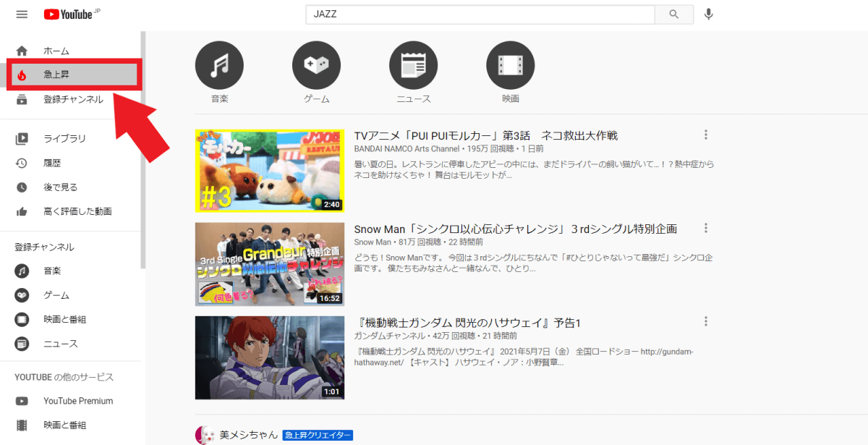Click the 美メシちゃん avatar
The height and width of the screenshot is (445, 868).
(x=205, y=435)
